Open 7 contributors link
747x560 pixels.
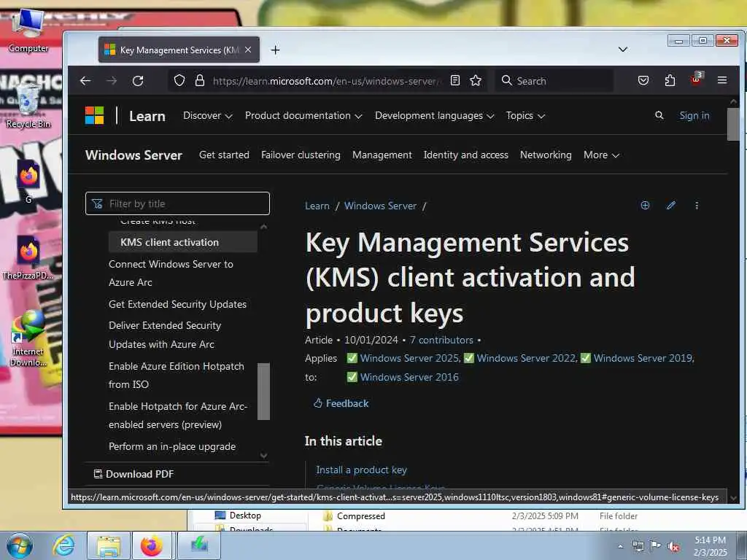pos(441,340)
